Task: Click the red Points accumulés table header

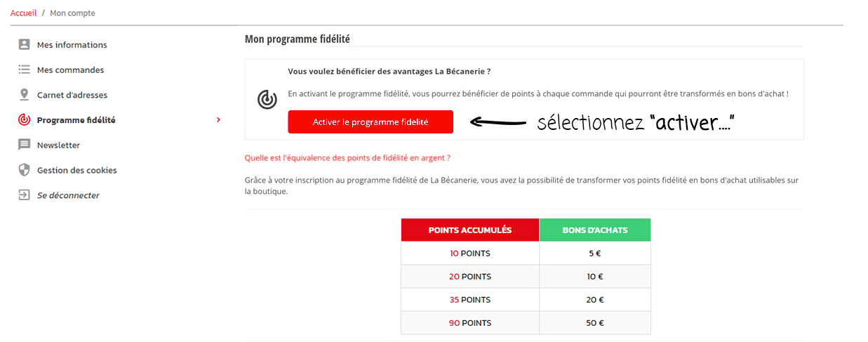Action: pos(470,230)
